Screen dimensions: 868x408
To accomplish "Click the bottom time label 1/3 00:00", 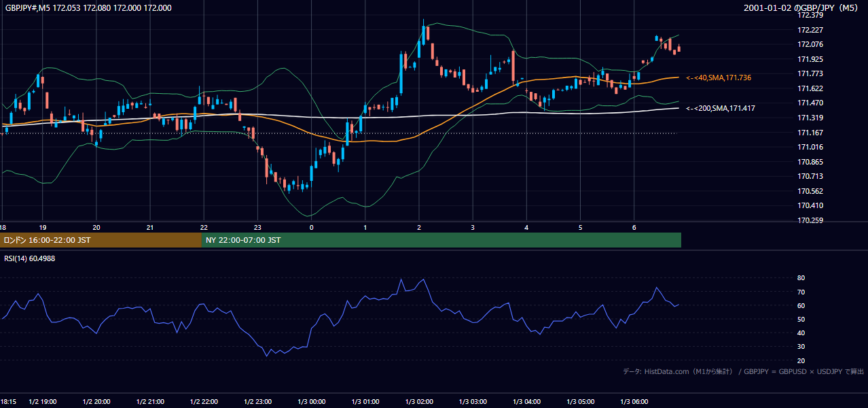I will (312, 402).
